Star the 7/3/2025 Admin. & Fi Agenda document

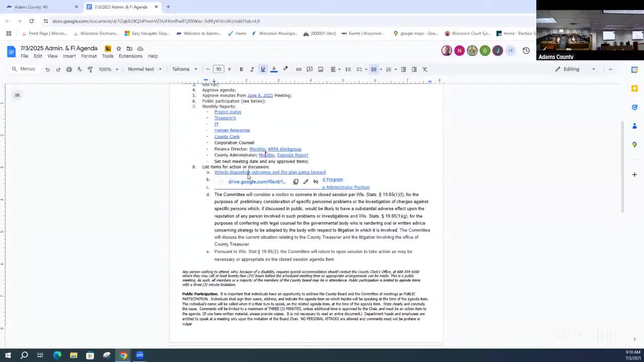click(x=119, y=48)
